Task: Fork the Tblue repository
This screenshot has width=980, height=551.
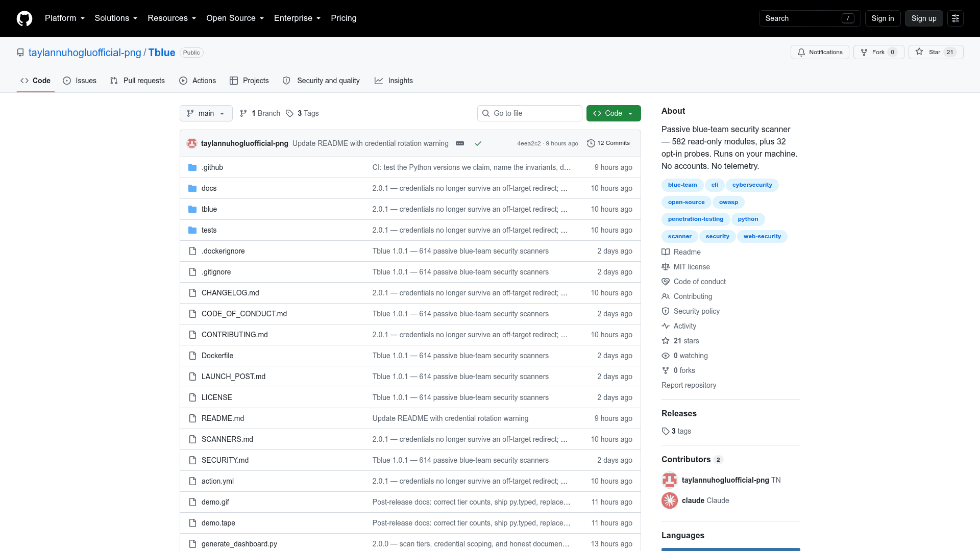Action: tap(878, 52)
